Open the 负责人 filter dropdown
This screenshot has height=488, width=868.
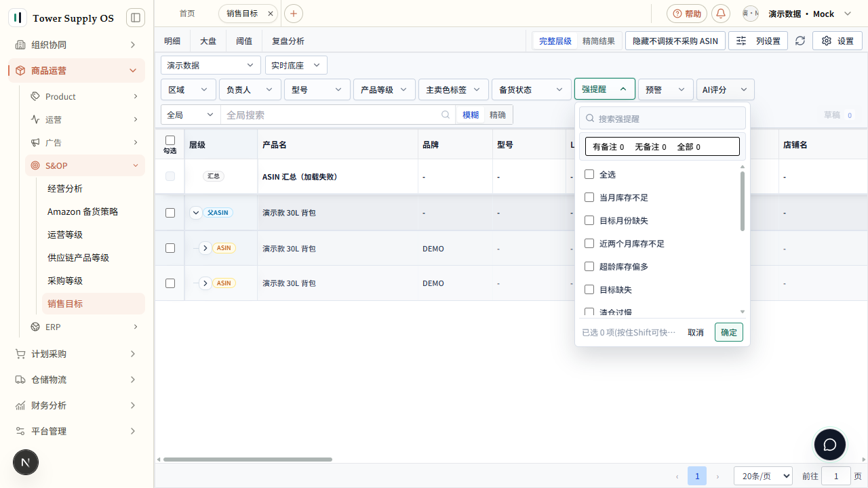tap(250, 89)
